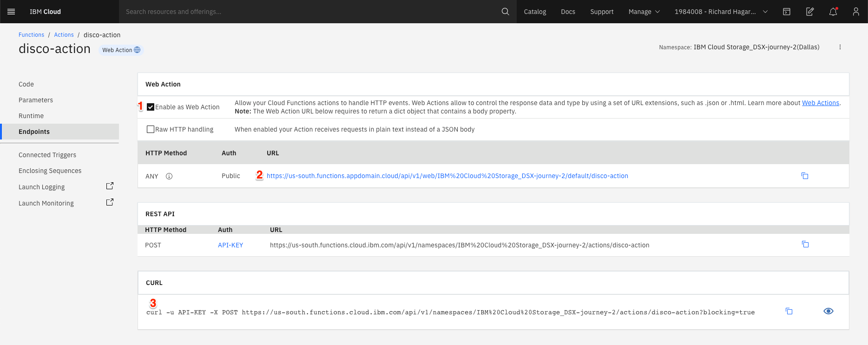Image resolution: width=868 pixels, height=345 pixels.
Task: Open the public disco-action web URL
Action: coord(447,176)
